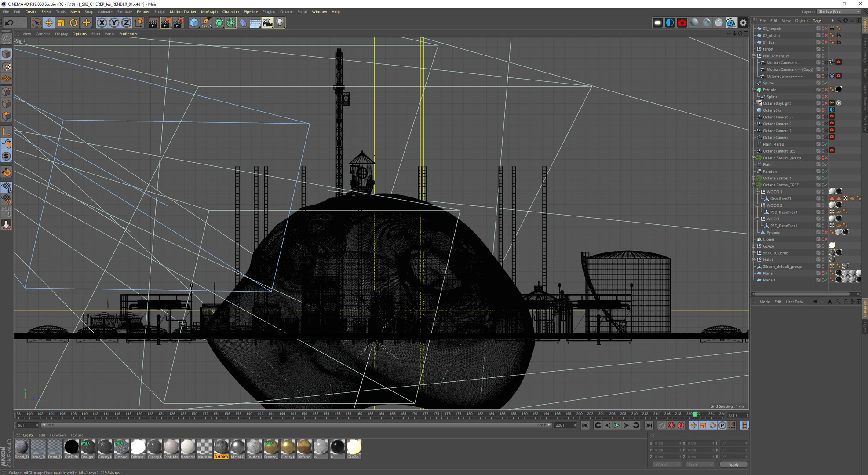The width and height of the screenshot is (868, 475).
Task: Select the Move tool in top toolbar
Action: tap(49, 22)
